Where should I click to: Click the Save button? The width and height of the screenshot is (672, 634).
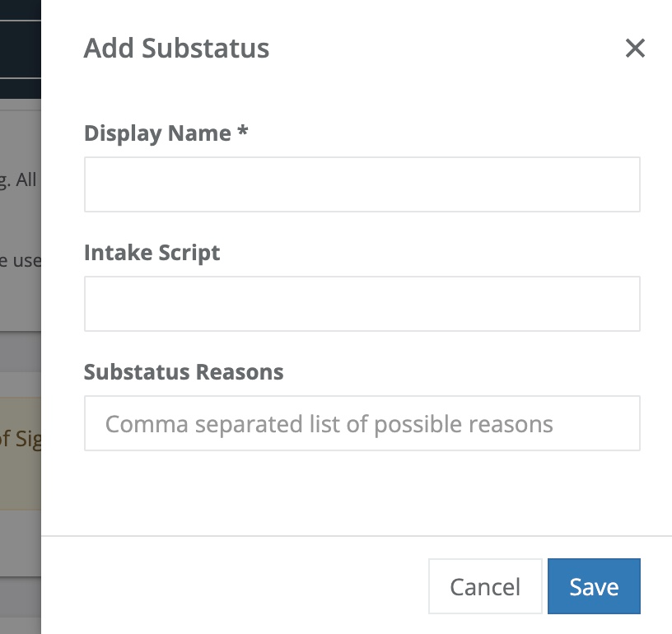(x=594, y=586)
